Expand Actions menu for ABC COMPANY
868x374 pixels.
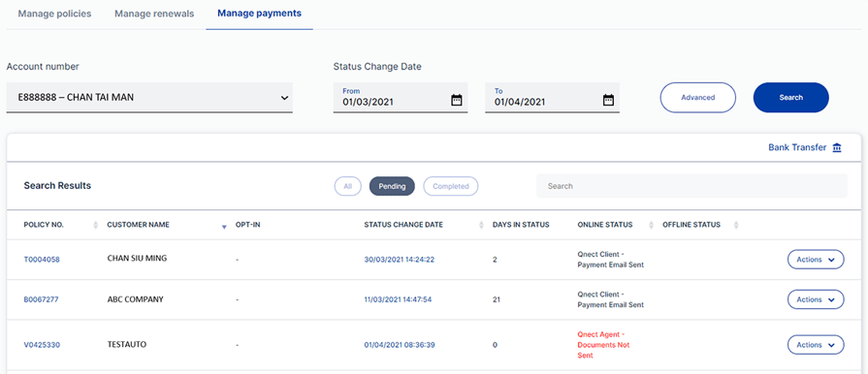coord(816,299)
